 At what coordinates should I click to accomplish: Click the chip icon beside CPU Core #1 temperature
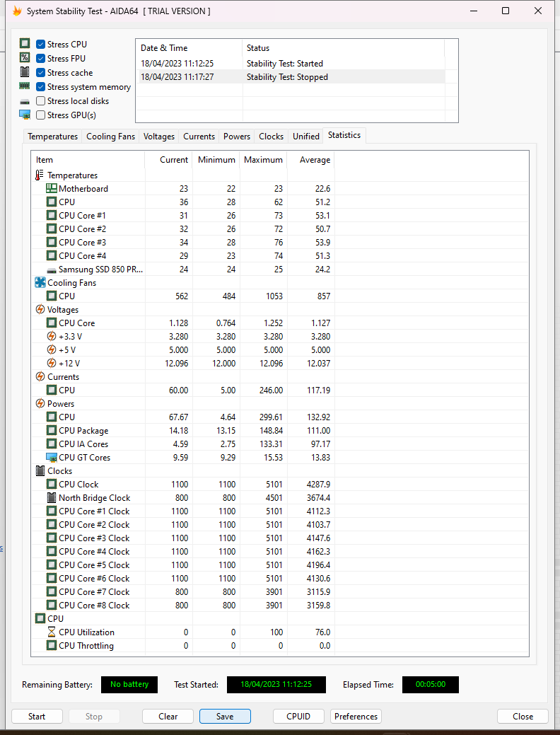point(52,216)
